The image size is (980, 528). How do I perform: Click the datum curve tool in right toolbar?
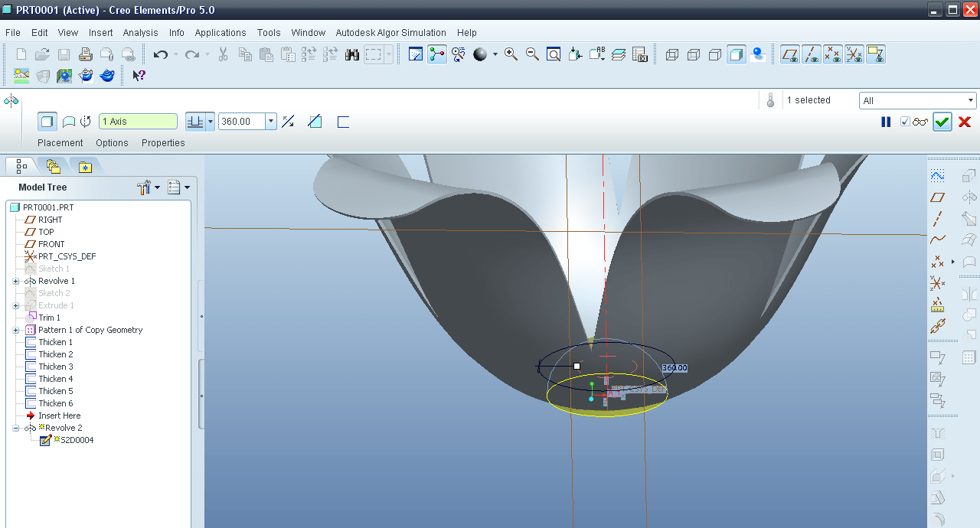[x=937, y=240]
